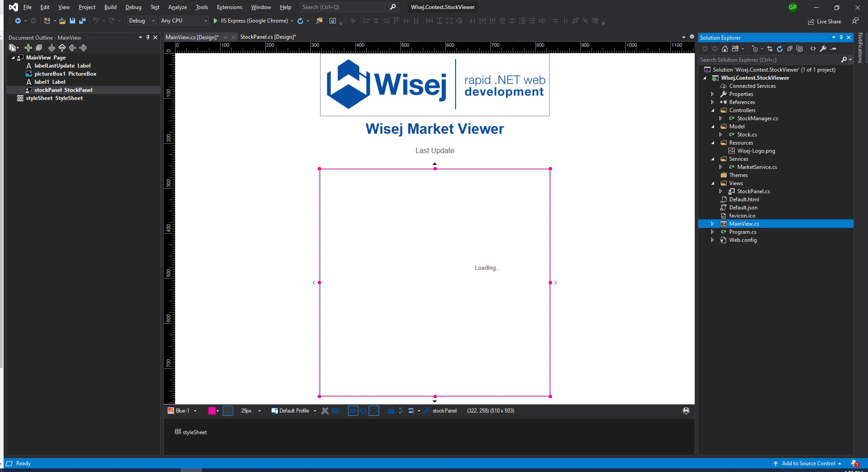Toggle the bounds frame button in designer bar
The image size is (868, 472).
tap(374, 411)
